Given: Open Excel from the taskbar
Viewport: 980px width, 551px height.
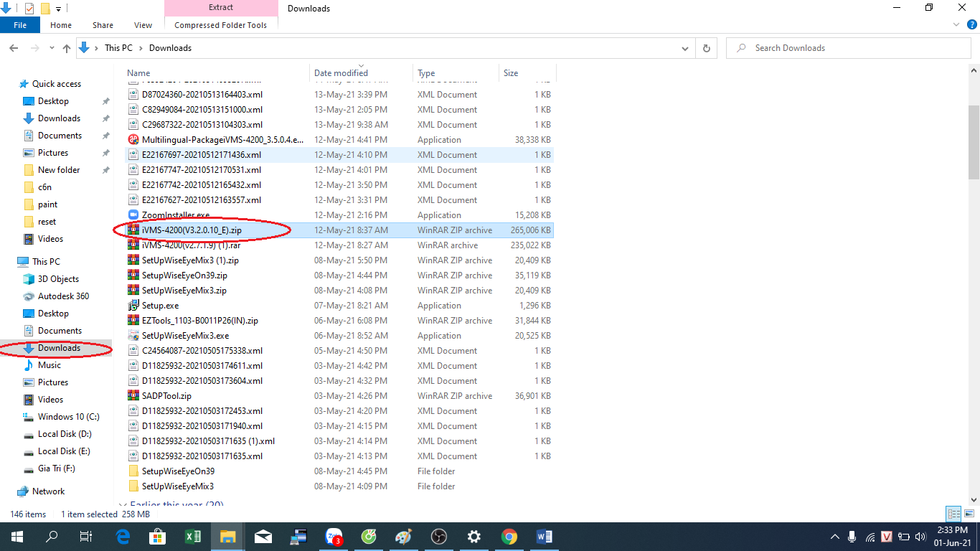Looking at the screenshot, I should pyautogui.click(x=192, y=537).
